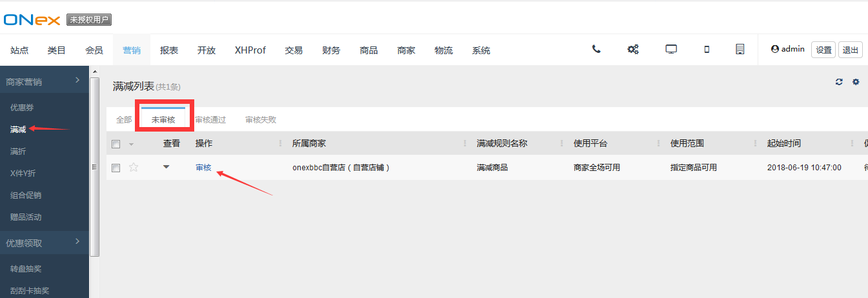
Task: Switch to the 未审核 tab
Action: pyautogui.click(x=163, y=119)
